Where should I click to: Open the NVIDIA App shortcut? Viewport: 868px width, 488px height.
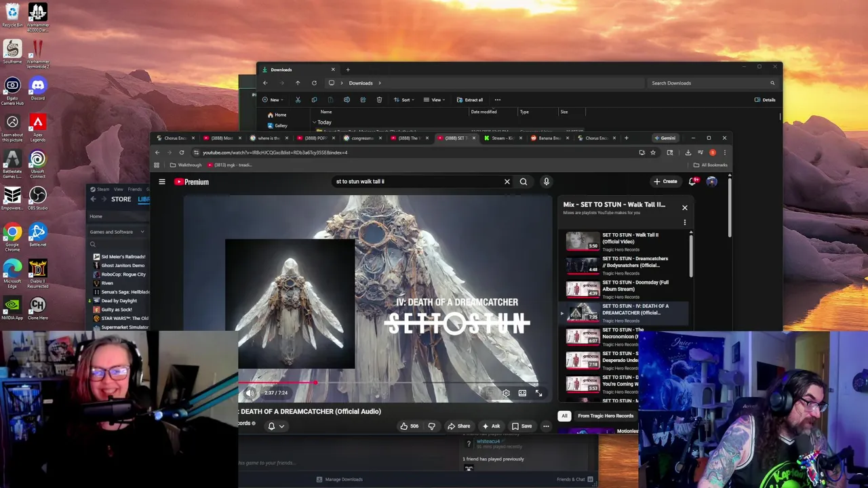pos(12,308)
